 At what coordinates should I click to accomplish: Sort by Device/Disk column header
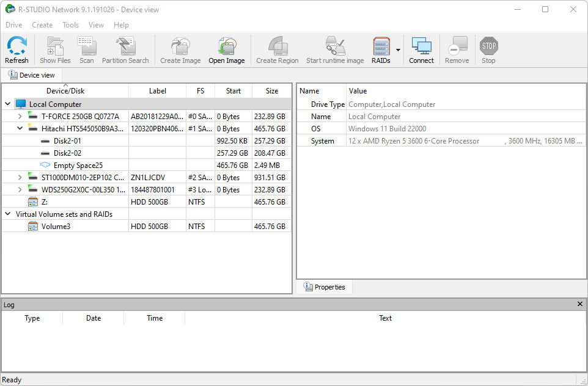pos(65,90)
